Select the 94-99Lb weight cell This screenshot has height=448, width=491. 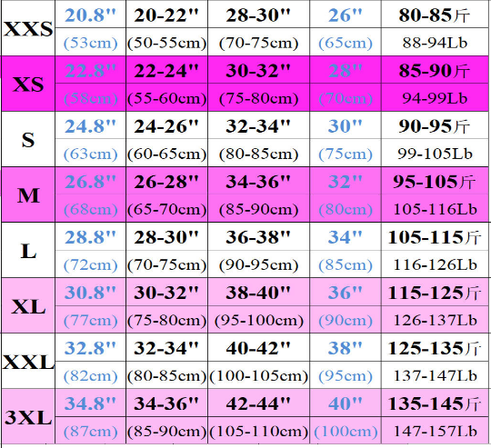(x=435, y=97)
